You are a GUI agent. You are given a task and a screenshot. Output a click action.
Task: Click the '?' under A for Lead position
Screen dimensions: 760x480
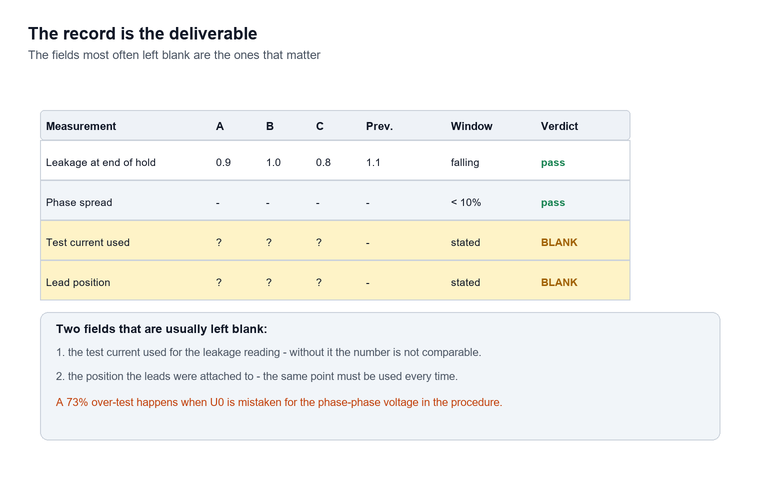(219, 283)
